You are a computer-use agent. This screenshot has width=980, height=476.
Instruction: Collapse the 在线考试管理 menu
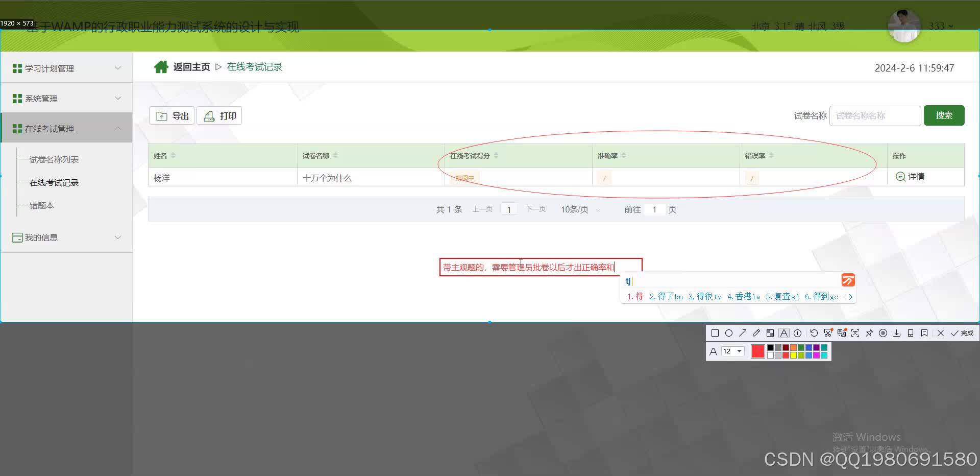tap(66, 128)
